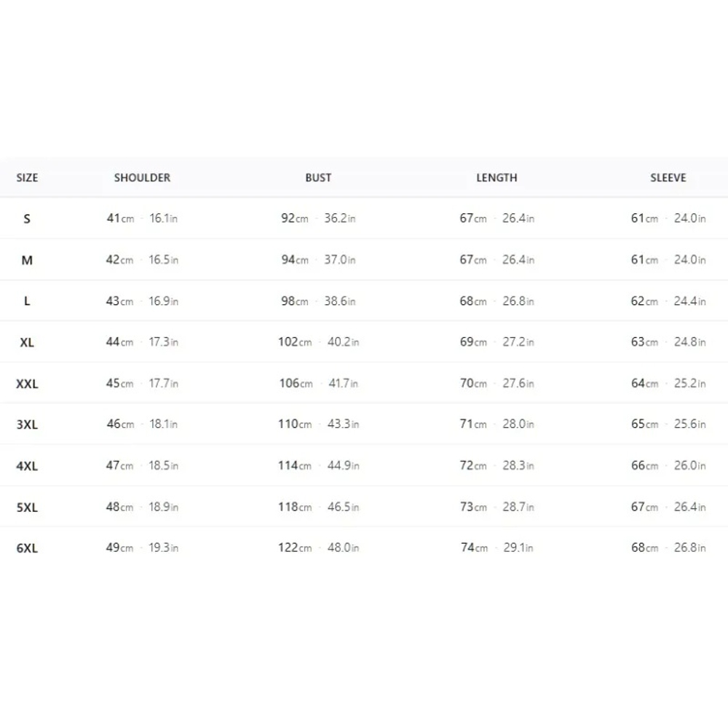Click the 3XL size row label
The height and width of the screenshot is (728, 728).
[x=27, y=425]
